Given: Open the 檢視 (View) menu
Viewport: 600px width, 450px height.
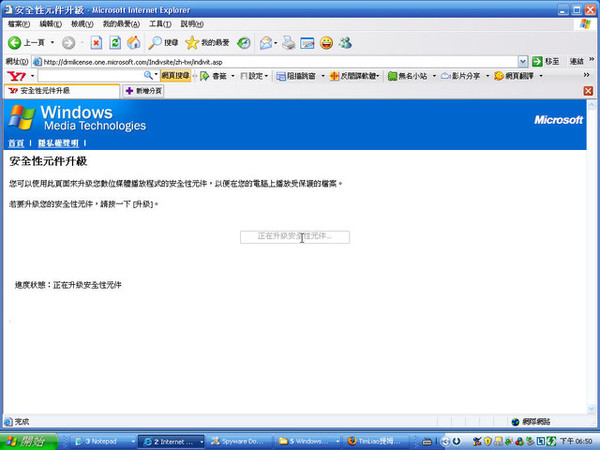Looking at the screenshot, I should (82, 24).
